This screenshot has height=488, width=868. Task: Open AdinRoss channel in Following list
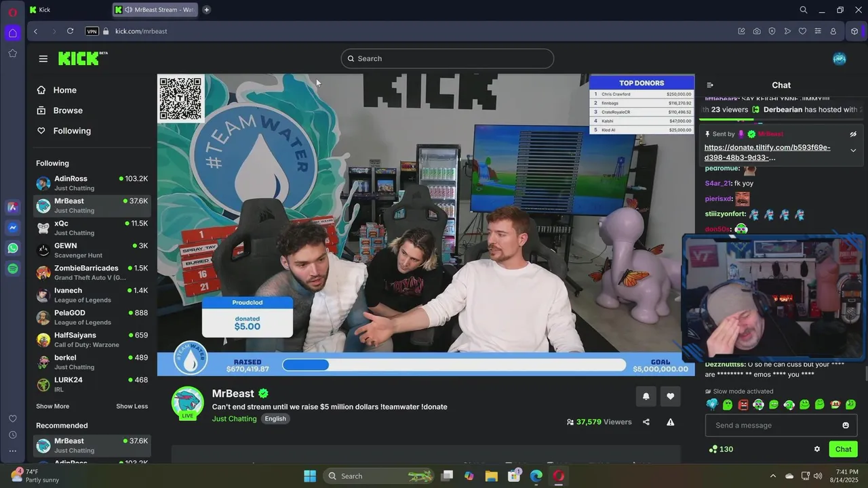click(x=92, y=184)
